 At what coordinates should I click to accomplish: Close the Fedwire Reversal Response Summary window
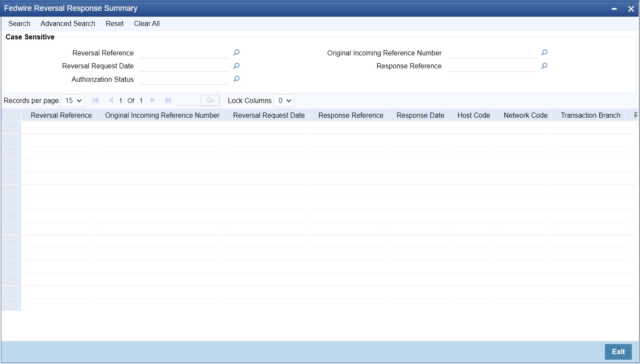pos(630,9)
